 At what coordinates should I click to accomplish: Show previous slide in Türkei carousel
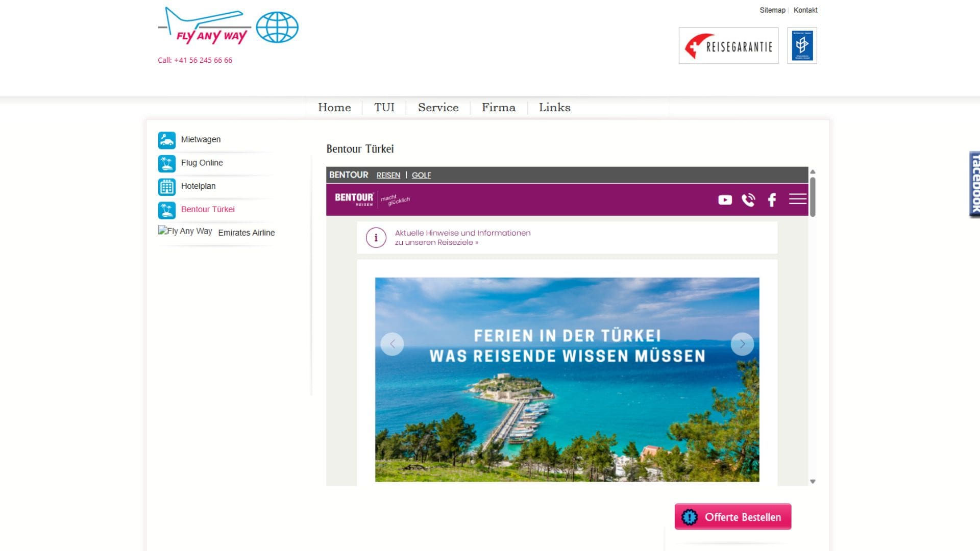(x=392, y=344)
